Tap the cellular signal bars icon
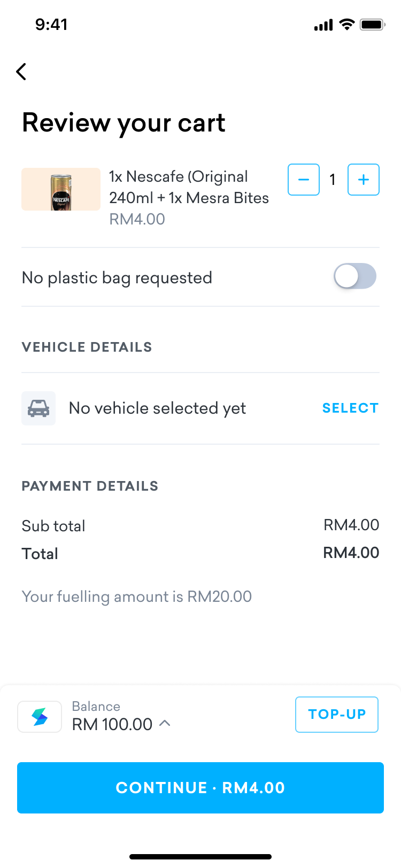This screenshot has height=868, width=401. [x=323, y=25]
